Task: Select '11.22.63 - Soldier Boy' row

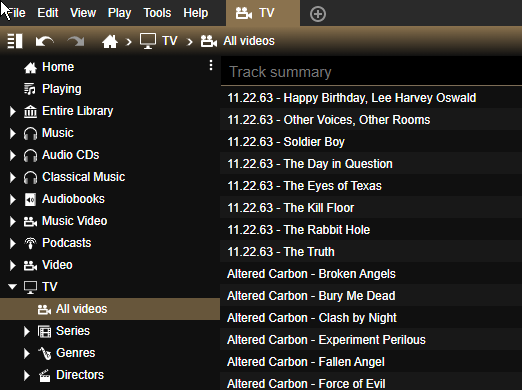Action: pos(371,142)
